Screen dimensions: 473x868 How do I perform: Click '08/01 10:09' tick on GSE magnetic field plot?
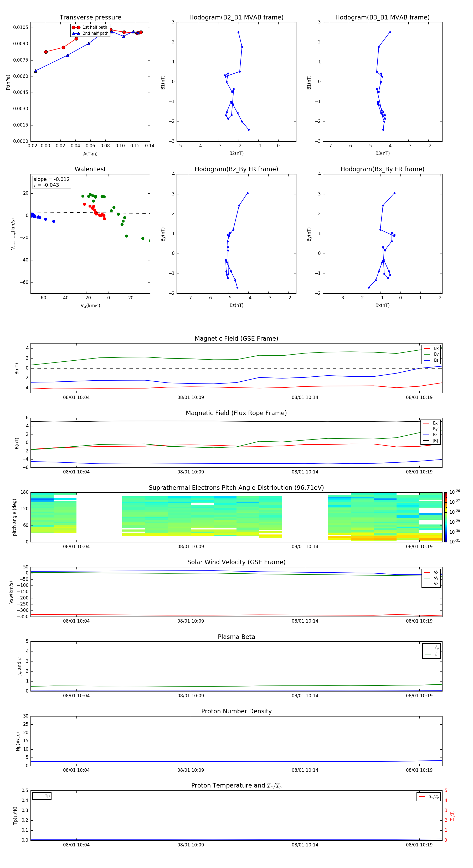point(191,397)
